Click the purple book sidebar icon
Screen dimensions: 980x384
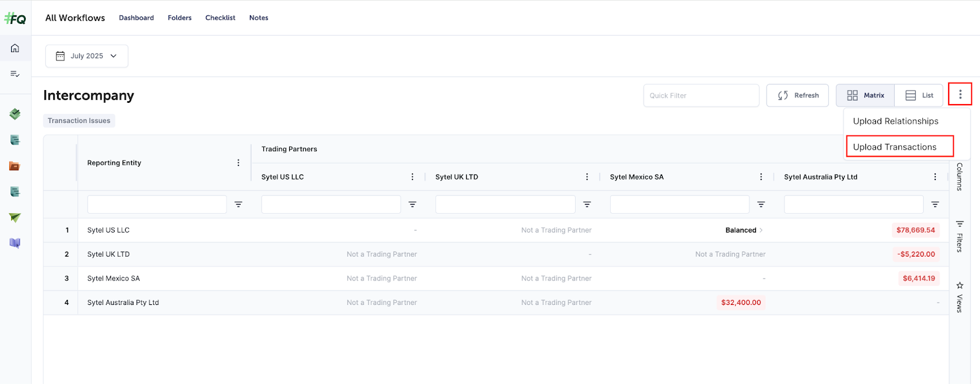[15, 243]
